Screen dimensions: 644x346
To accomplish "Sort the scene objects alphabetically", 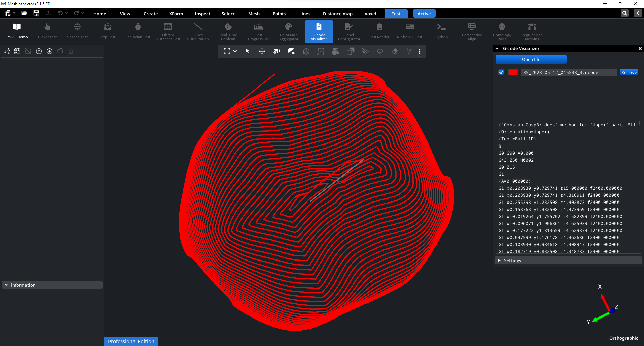I will point(7,51).
